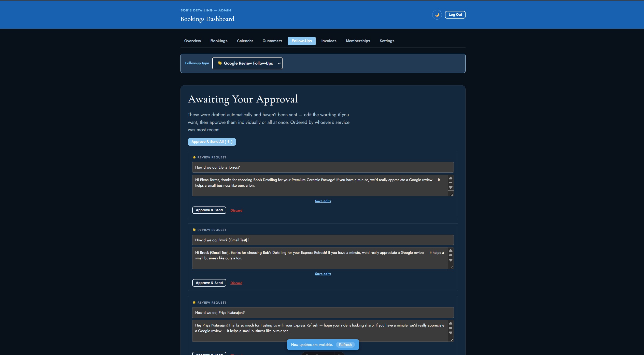The width and height of the screenshot is (644, 355).
Task: Click the scrollbar thumb in Priya Natarajan's message
Action: (451, 328)
